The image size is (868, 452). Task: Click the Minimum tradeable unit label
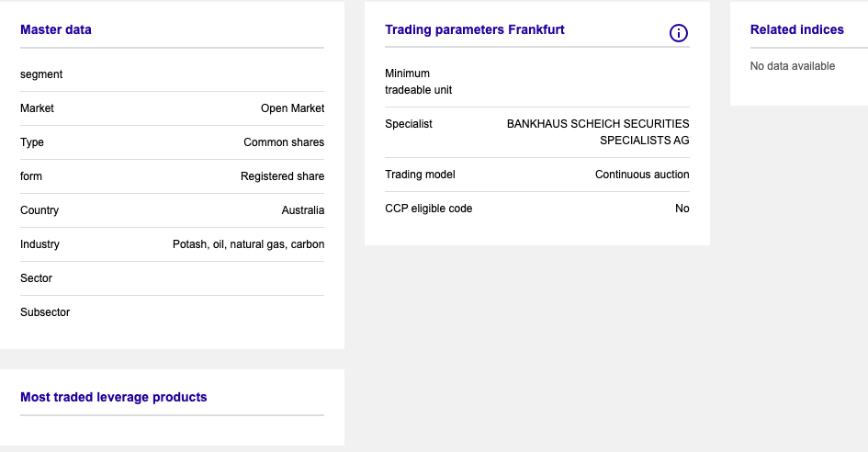pyautogui.click(x=418, y=82)
